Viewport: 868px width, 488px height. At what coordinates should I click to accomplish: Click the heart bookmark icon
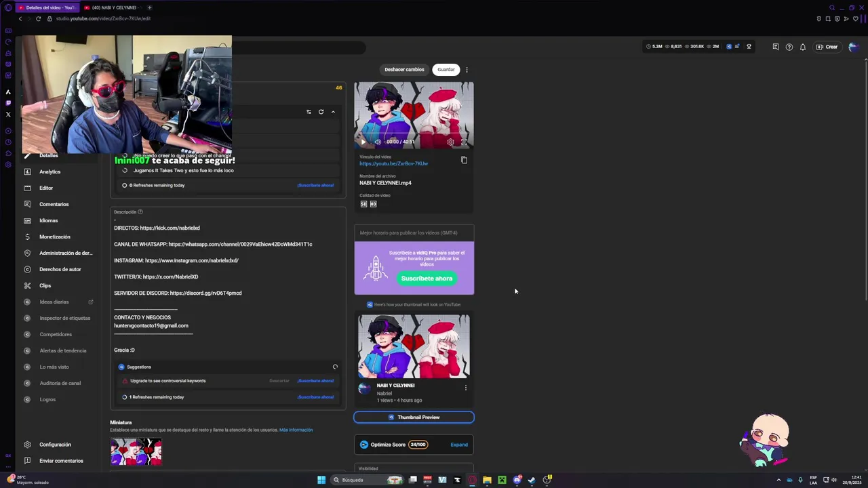coord(855,19)
